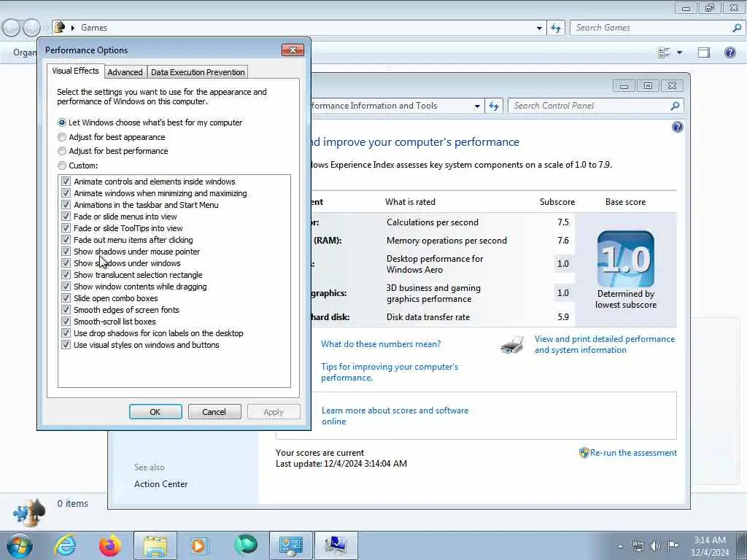
Task: Uncheck Slide open combo boxes
Action: [66, 298]
